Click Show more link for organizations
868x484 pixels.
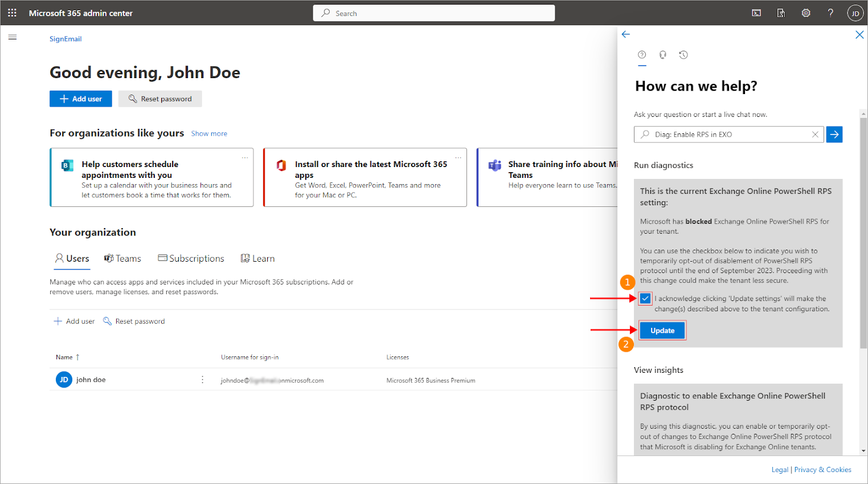pos(209,133)
